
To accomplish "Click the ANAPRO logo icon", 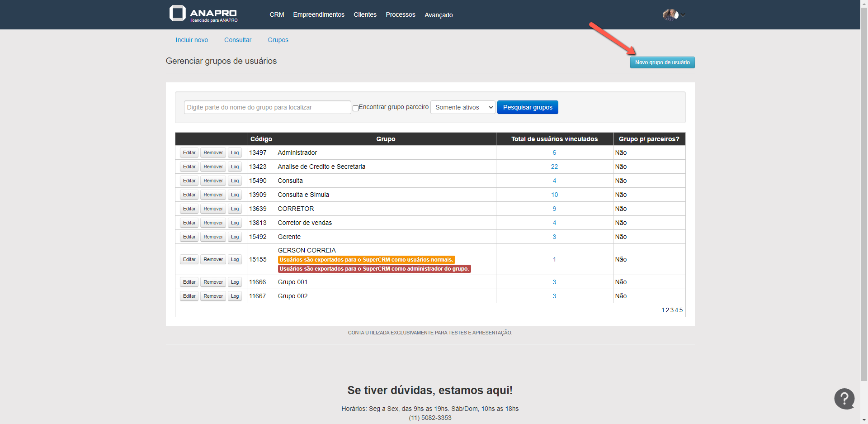I will point(177,13).
